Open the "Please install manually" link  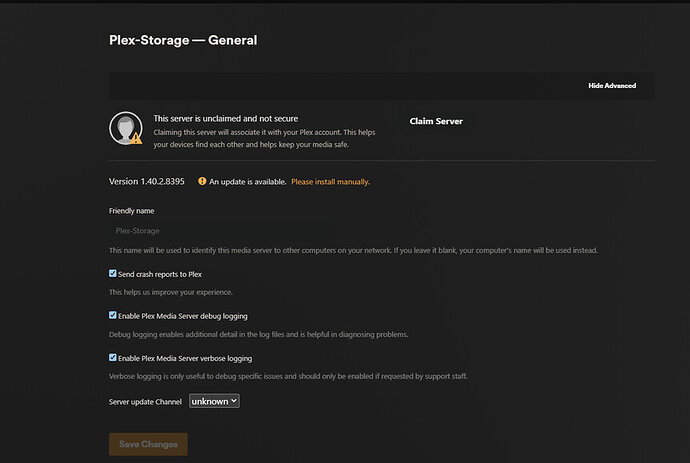330,182
